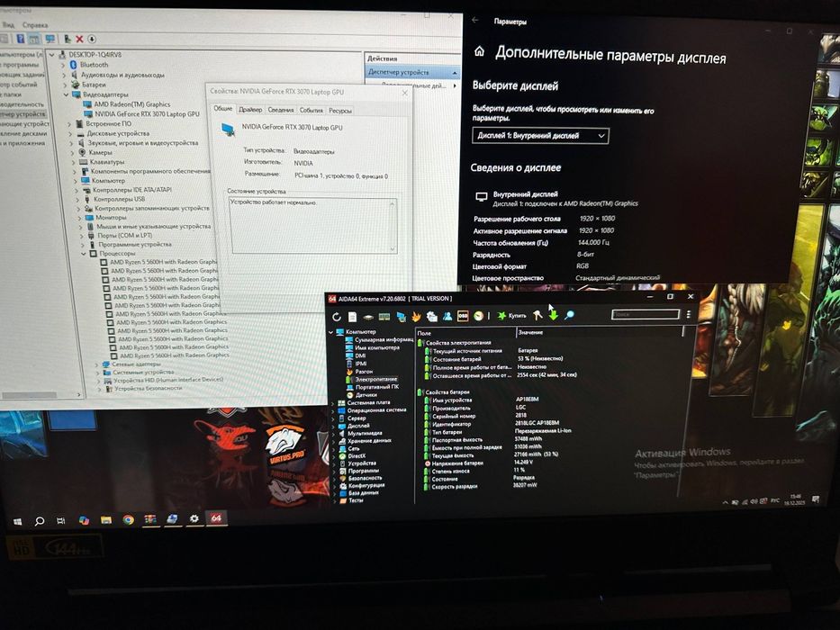Open the Справка menu

pos(35,25)
